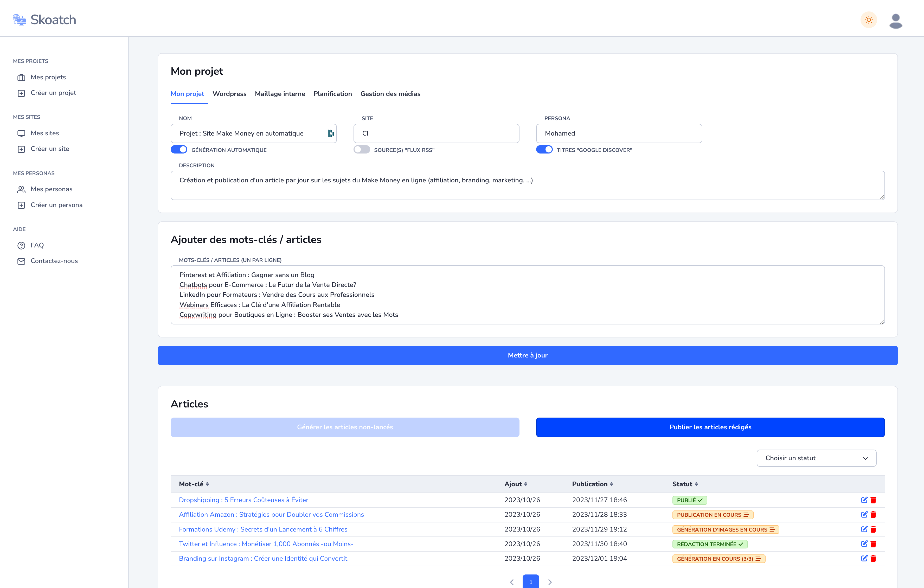Click the edit icon for the Dropshipping article
Screen dimensions: 924x588
864,500
